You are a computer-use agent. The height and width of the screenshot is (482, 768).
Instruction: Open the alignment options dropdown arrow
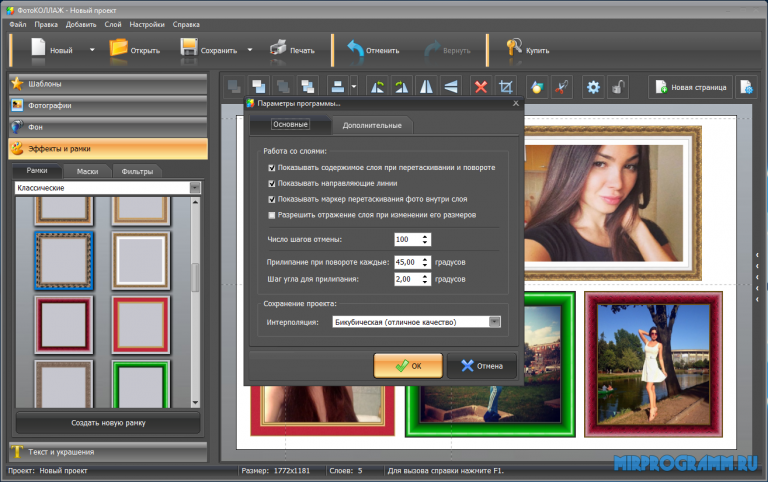point(354,87)
